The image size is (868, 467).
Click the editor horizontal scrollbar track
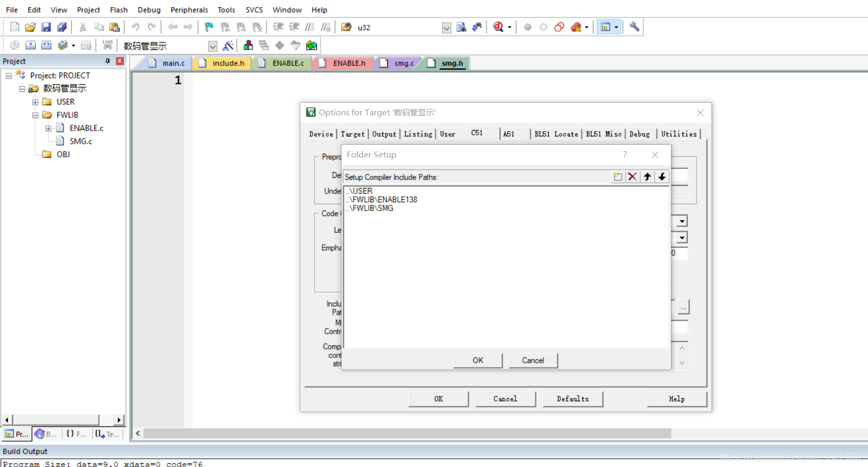[x=407, y=433]
